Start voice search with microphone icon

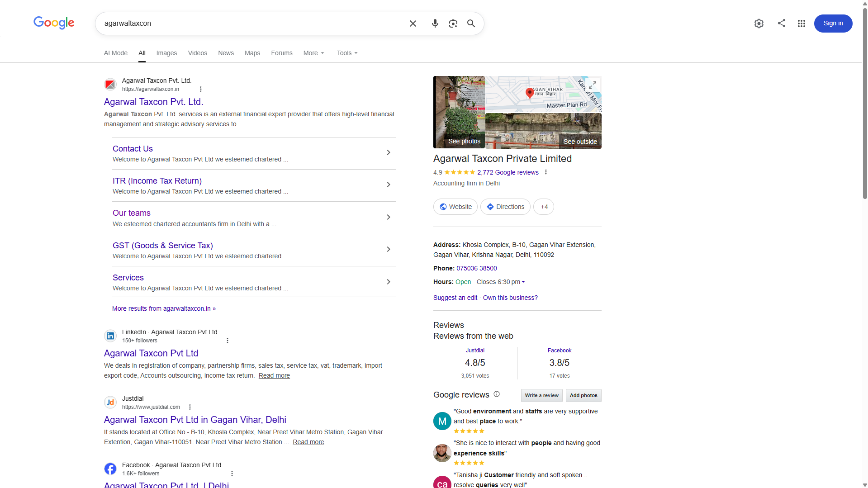click(x=435, y=24)
